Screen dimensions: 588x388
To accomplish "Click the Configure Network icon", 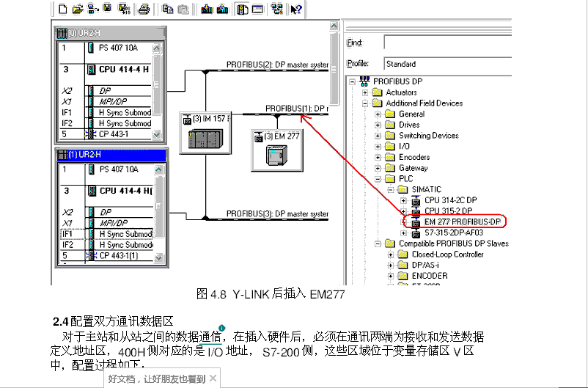I will pyautogui.click(x=277, y=9).
